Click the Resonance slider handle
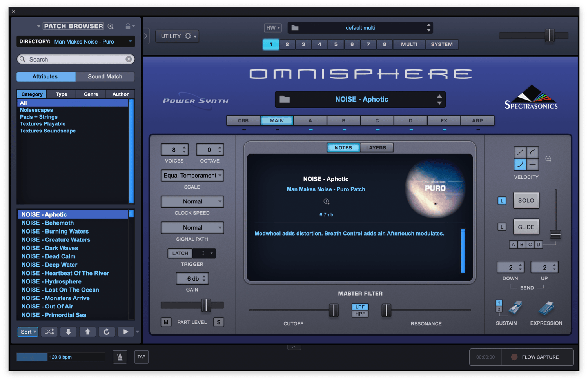Viewport: 588px width, 381px height. (387, 310)
